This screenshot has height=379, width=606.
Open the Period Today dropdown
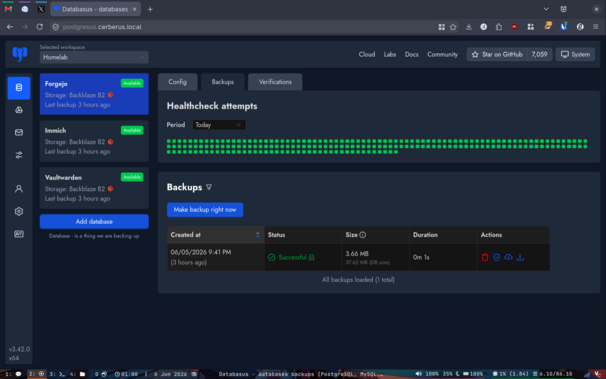219,125
